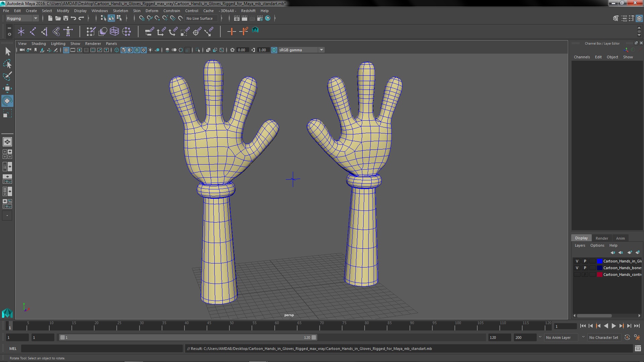Click the No Live Surface field
This screenshot has height=362, width=644.
pyautogui.click(x=202, y=18)
